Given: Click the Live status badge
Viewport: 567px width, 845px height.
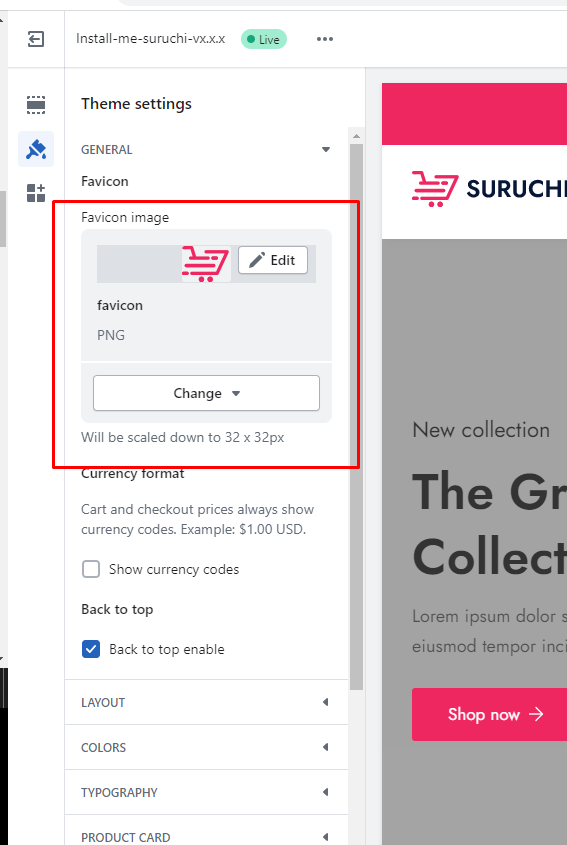Looking at the screenshot, I should pos(264,39).
